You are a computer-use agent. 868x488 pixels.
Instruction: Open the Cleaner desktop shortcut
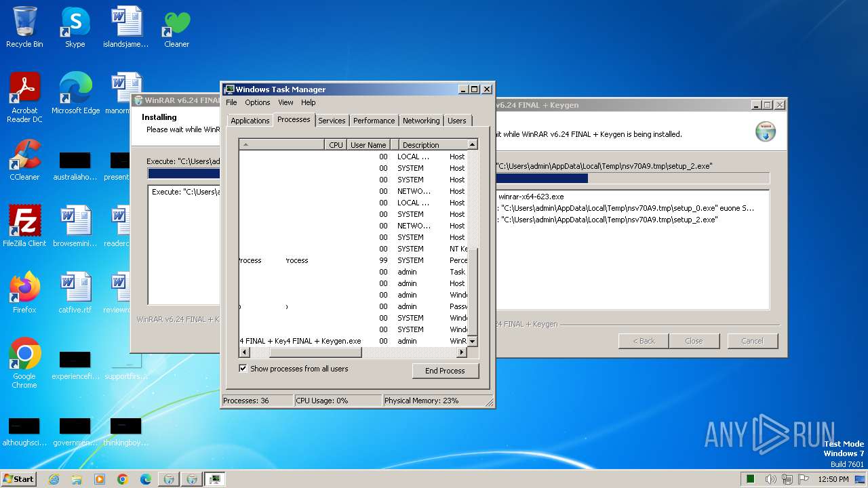(x=176, y=27)
